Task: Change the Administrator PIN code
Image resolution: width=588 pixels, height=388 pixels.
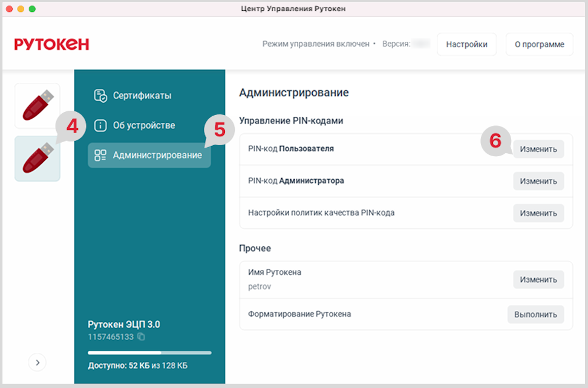Action: coord(538,181)
